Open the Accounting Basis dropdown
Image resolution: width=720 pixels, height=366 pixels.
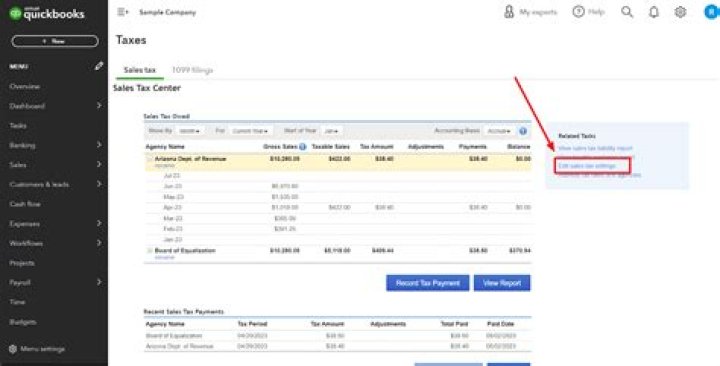499,131
